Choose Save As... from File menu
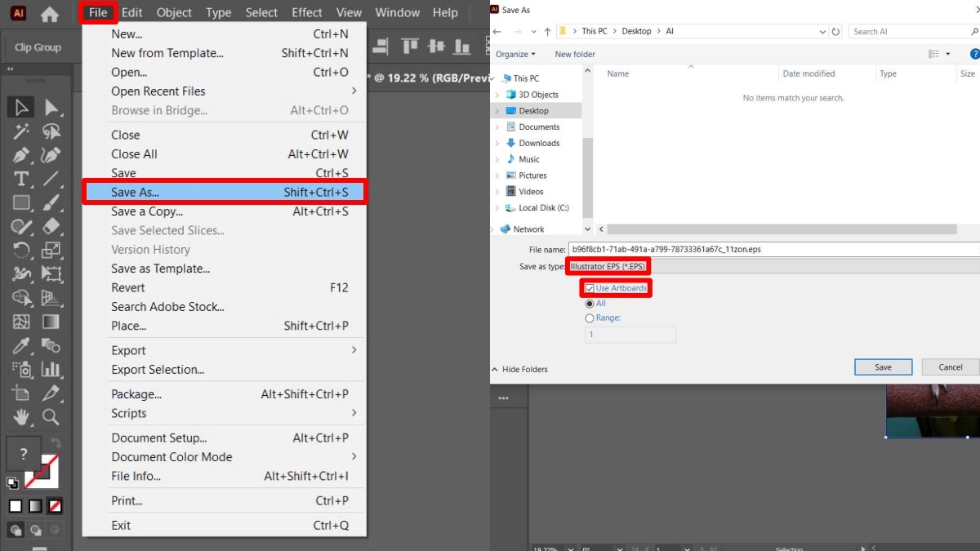 (225, 192)
